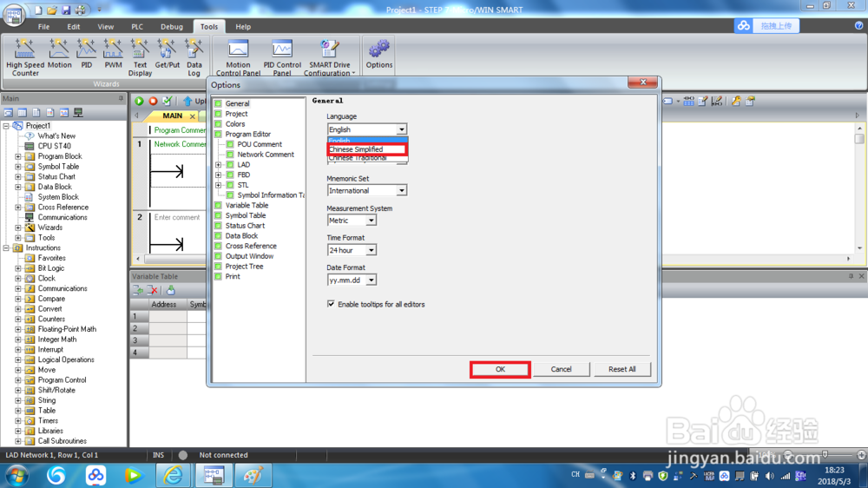The height and width of the screenshot is (488, 868).
Task: Click the Reset All button
Action: tap(621, 369)
